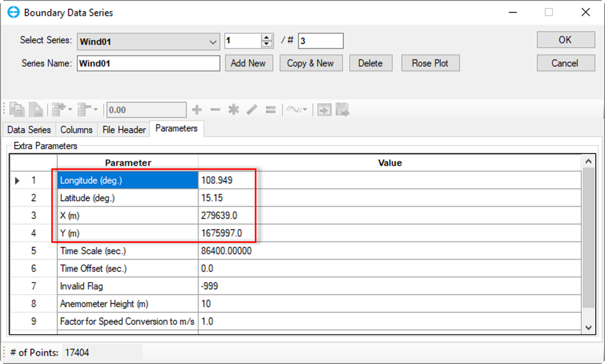This screenshot has height=364, width=605.
Task: Expand the insert row options arrow
Action: point(70,110)
